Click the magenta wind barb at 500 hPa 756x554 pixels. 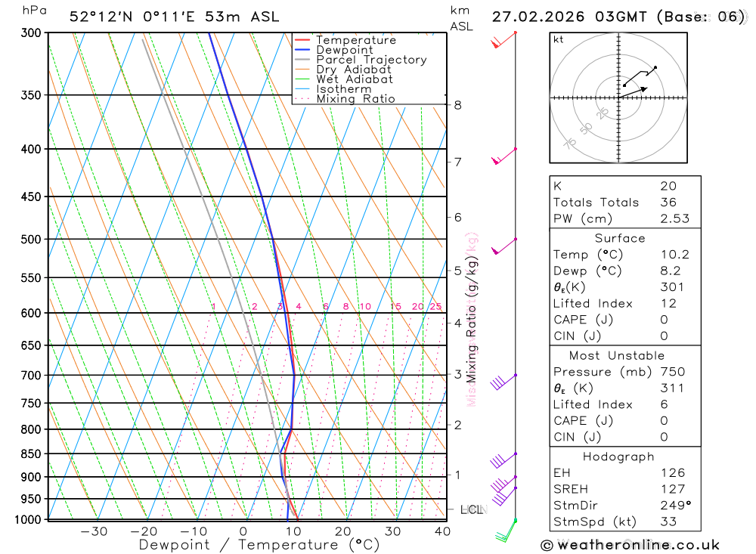click(504, 246)
